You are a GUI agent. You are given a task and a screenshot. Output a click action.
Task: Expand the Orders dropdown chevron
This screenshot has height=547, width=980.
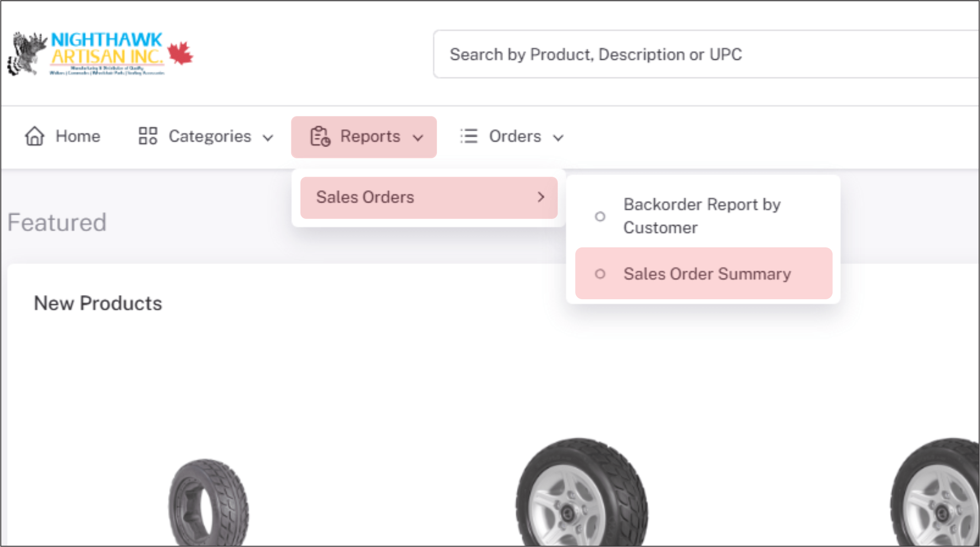click(x=558, y=138)
